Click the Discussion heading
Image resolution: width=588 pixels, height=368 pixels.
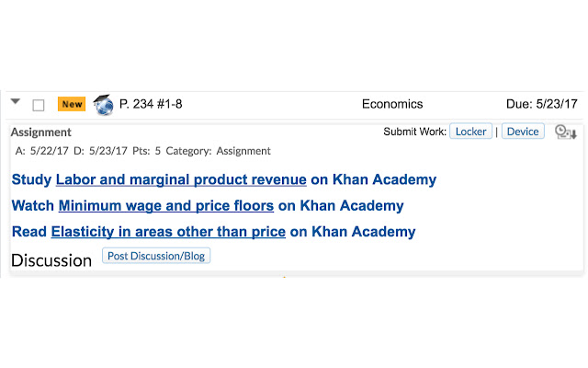pos(51,260)
